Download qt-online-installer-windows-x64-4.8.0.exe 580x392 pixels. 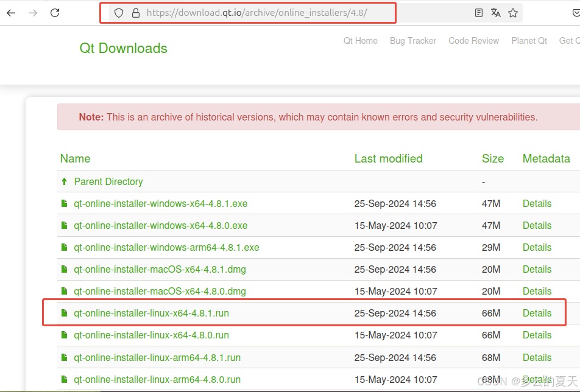(161, 225)
